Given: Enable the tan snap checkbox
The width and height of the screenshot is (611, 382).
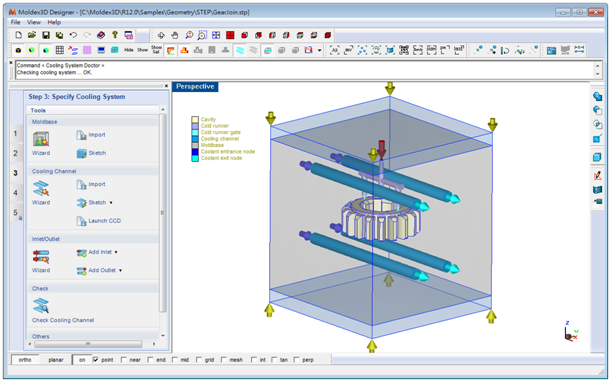Looking at the screenshot, I should pos(274,360).
